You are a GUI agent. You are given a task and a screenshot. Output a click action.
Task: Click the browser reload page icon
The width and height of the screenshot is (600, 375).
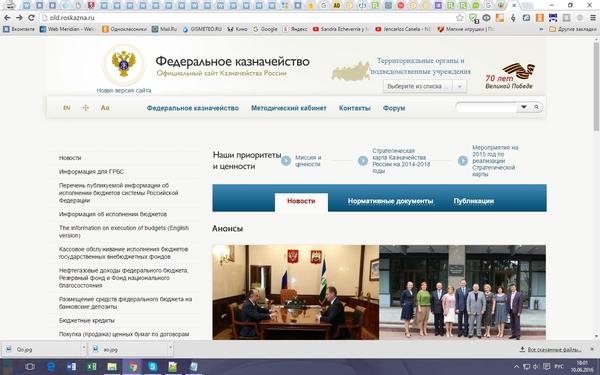(31, 18)
